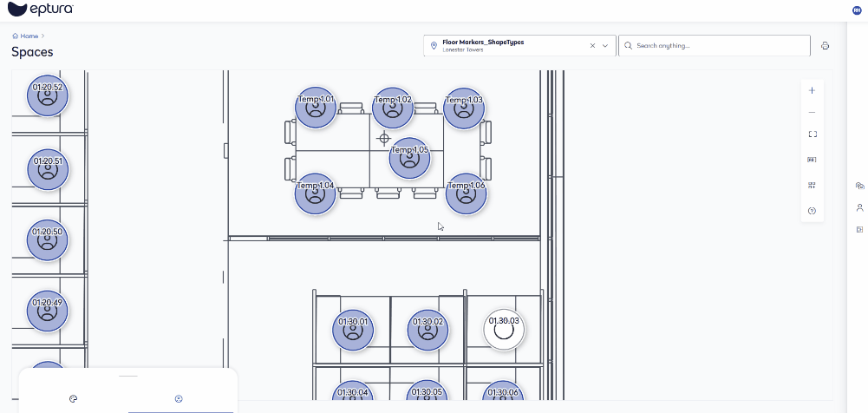868x413 pixels.
Task: Click the Eptura logo
Action: [41, 10]
